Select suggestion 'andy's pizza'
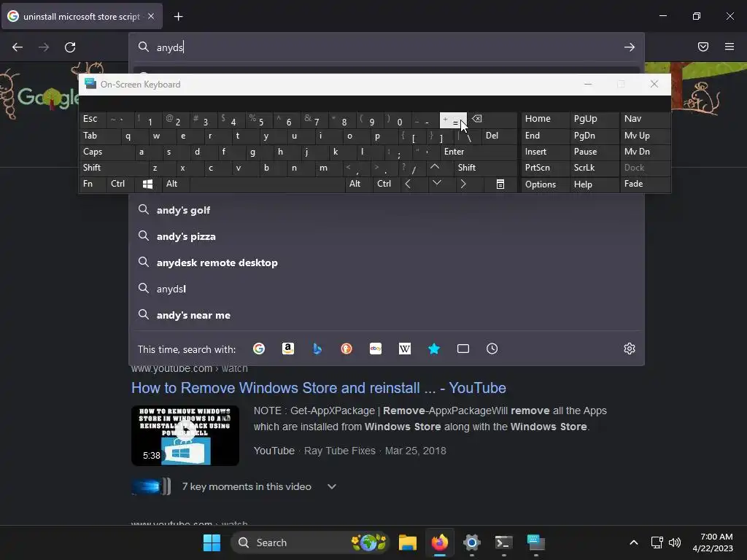747x560 pixels. (x=387, y=236)
